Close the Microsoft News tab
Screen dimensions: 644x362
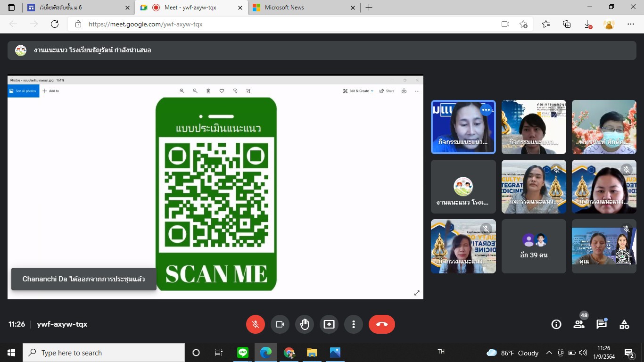[353, 8]
